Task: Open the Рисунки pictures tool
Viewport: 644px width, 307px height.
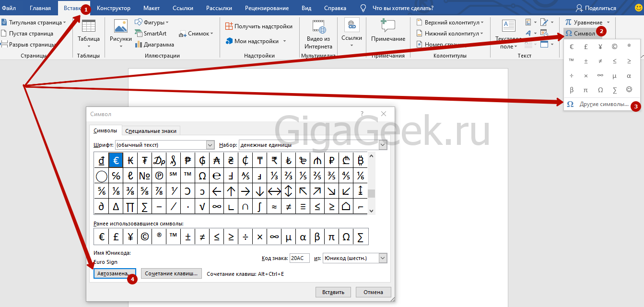Action: (x=120, y=27)
